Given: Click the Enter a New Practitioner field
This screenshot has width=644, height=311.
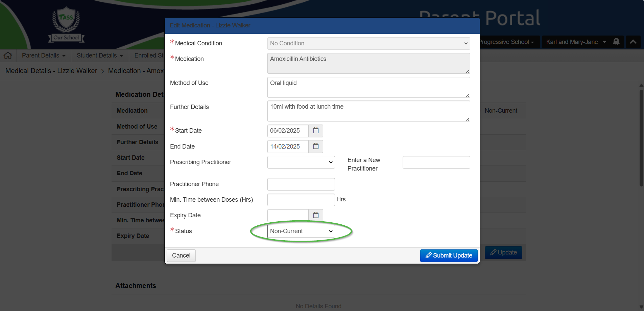Looking at the screenshot, I should tap(436, 162).
